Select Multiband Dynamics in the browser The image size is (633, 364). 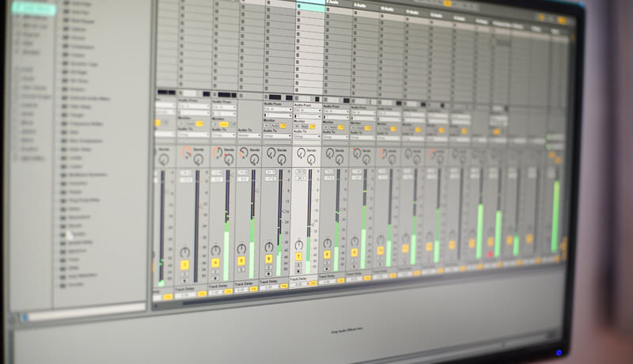click(x=88, y=175)
